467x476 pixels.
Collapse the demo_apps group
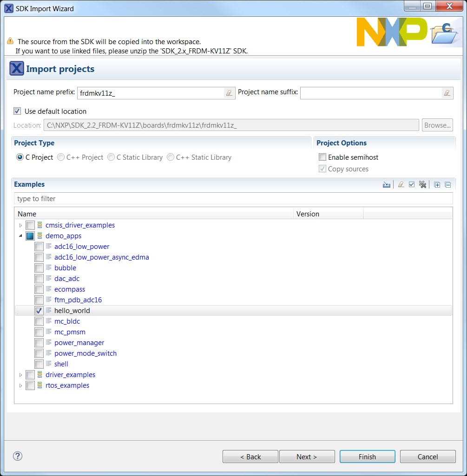point(20,236)
